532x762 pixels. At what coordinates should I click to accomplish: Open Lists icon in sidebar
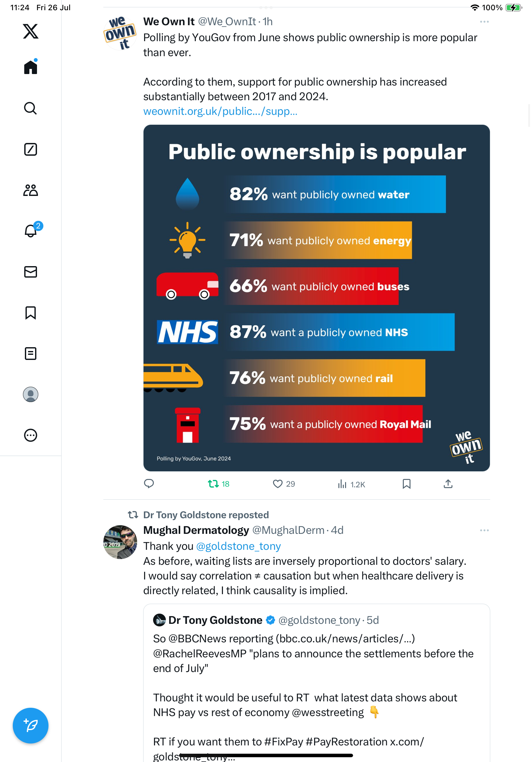[x=31, y=354]
